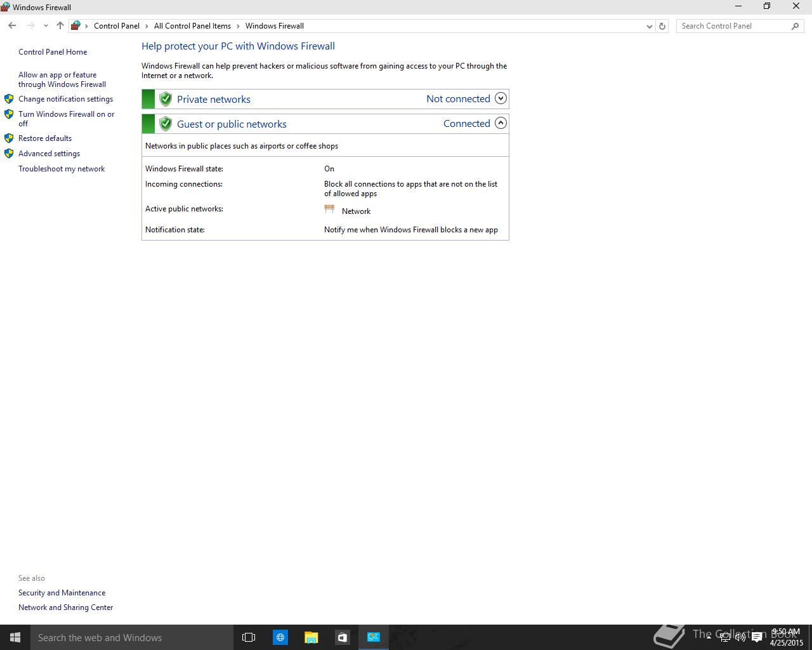
Task: Open Advanced settings link
Action: [49, 154]
